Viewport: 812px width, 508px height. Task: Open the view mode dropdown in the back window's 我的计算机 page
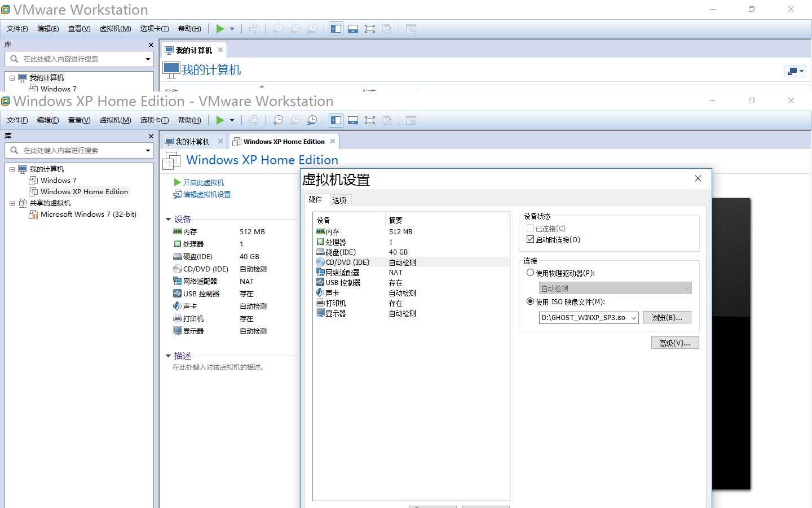795,71
